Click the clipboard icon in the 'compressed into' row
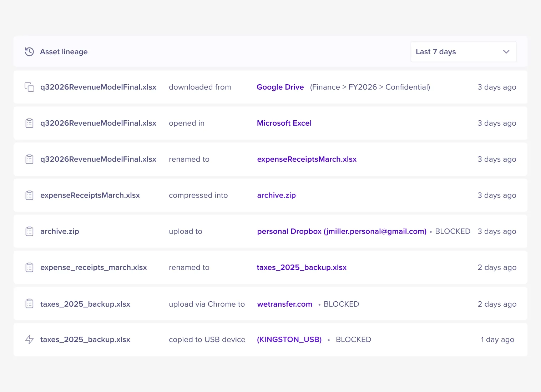The height and width of the screenshot is (392, 541). point(30,195)
